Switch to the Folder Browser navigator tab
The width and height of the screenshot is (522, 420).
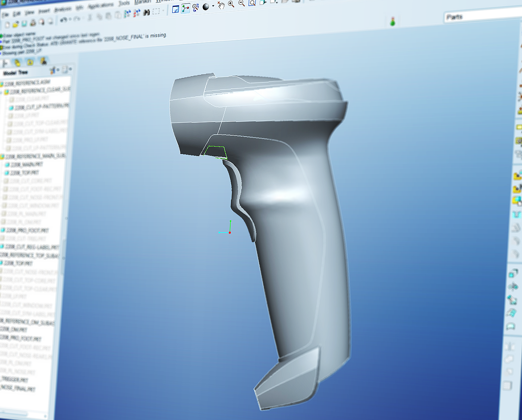point(18,63)
